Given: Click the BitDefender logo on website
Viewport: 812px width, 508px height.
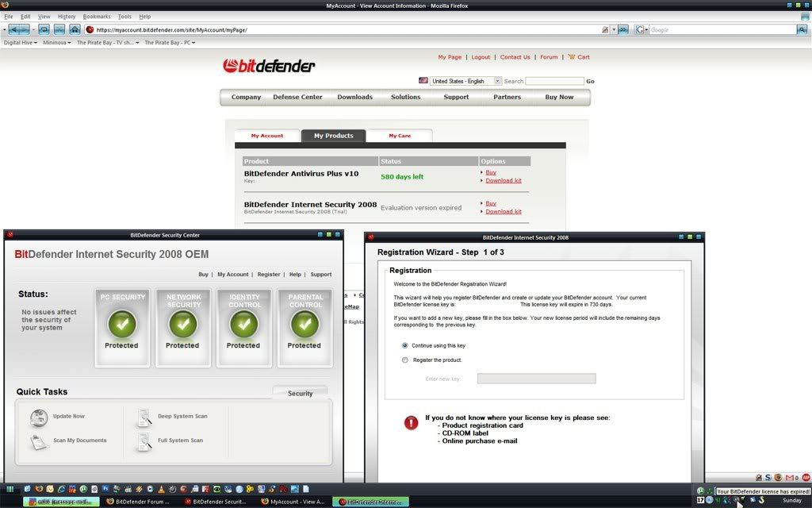Looking at the screenshot, I should click(x=269, y=66).
